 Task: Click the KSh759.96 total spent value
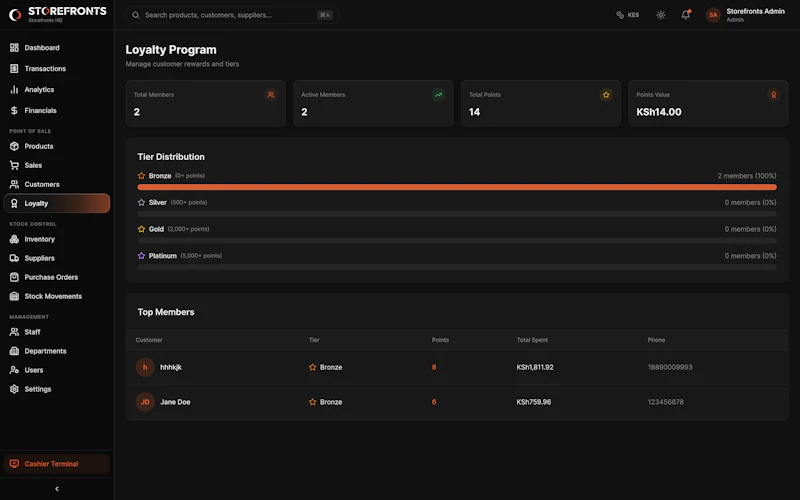pos(534,402)
